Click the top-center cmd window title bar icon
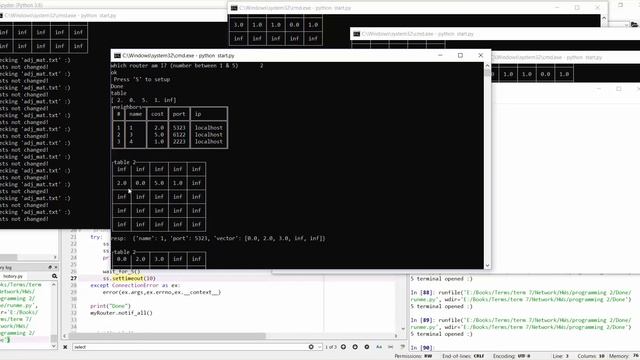 (x=234, y=8)
